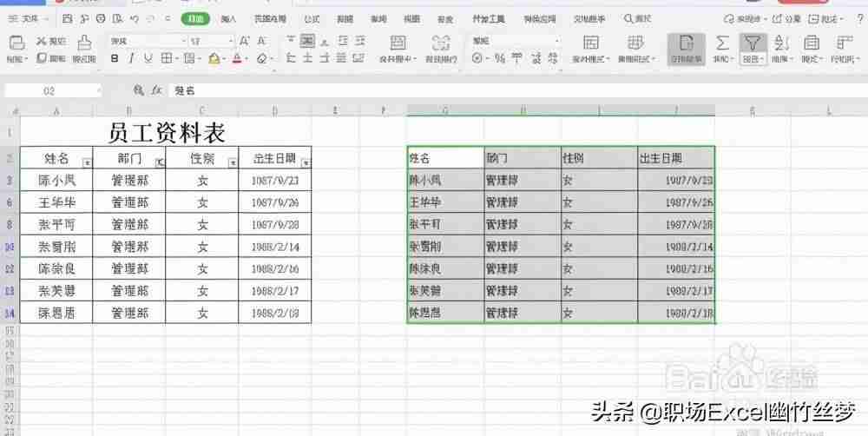Image resolution: width=868 pixels, height=436 pixels.
Task: Toggle align left
Action: pyautogui.click(x=291, y=58)
